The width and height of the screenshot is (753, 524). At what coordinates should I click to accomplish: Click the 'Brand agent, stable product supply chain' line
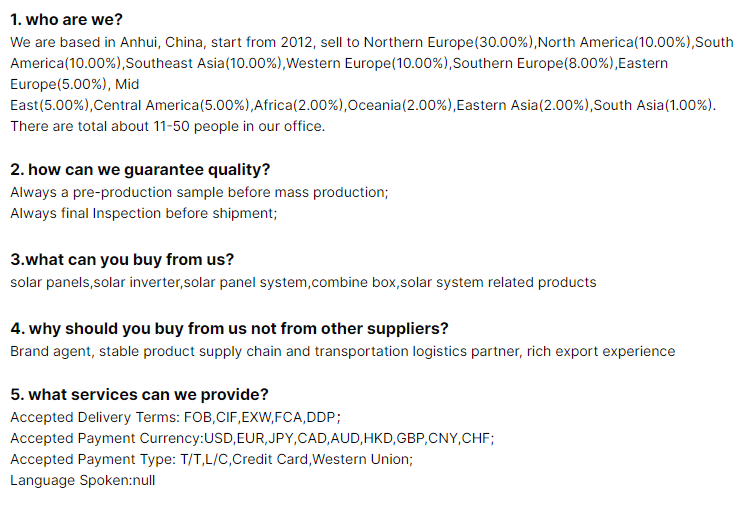point(342,352)
